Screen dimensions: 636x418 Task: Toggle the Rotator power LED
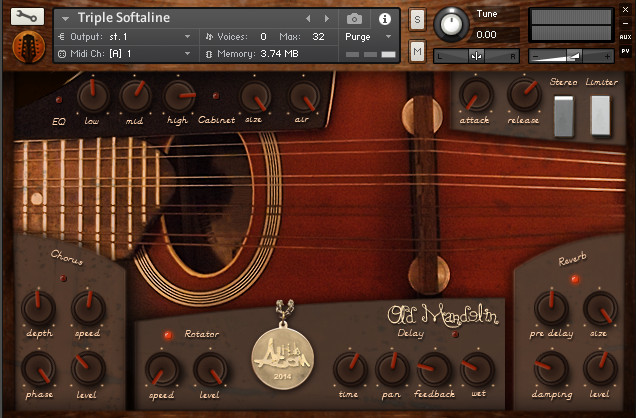(168, 335)
